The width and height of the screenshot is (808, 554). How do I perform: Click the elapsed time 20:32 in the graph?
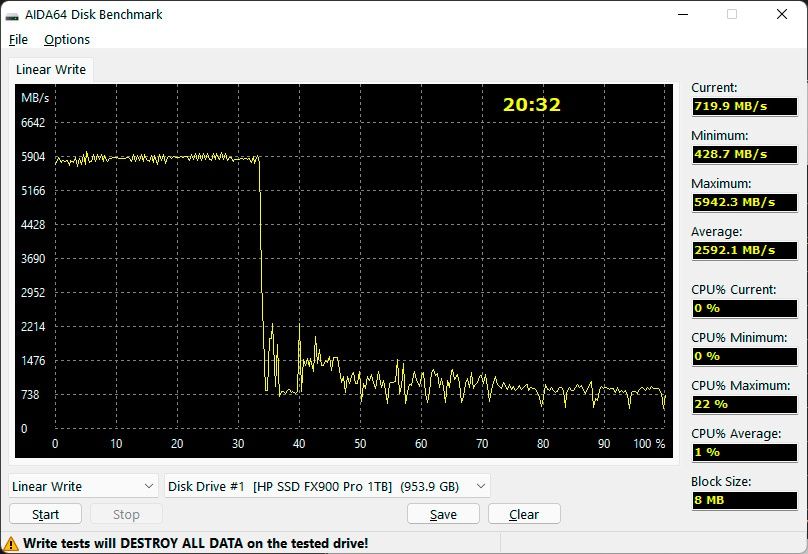point(531,105)
